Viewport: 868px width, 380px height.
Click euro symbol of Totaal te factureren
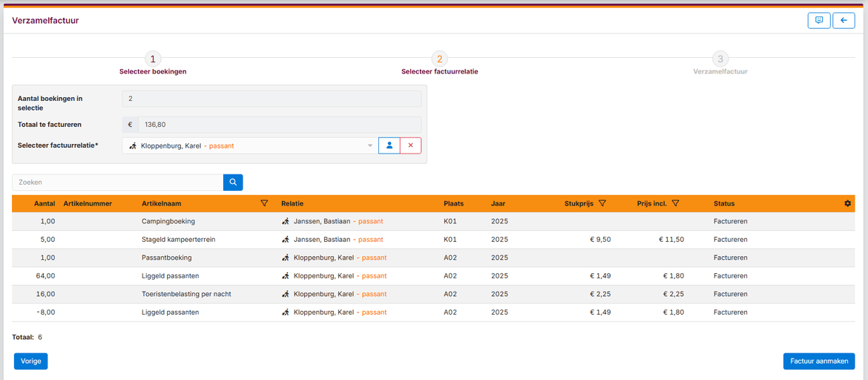click(130, 125)
